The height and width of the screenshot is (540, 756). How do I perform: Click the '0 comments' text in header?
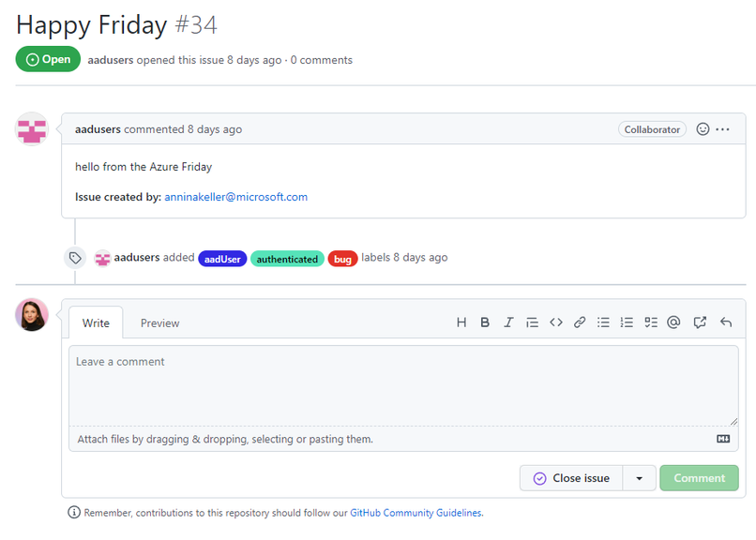pos(321,60)
